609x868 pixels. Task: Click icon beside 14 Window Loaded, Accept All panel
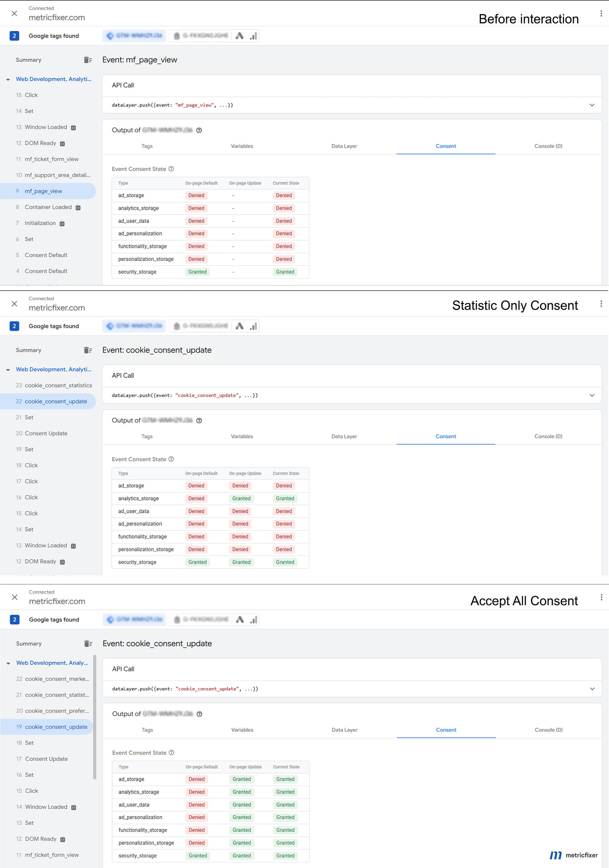click(x=74, y=807)
